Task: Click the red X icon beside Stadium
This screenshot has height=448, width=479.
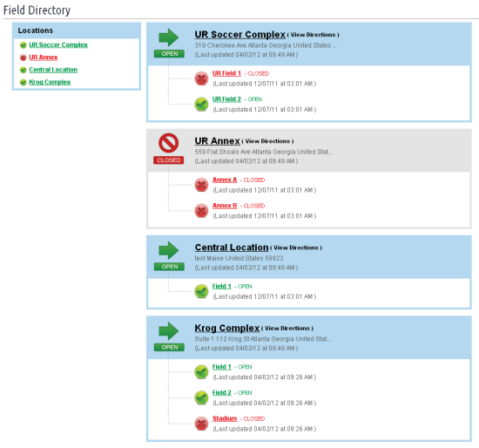Action: point(201,424)
